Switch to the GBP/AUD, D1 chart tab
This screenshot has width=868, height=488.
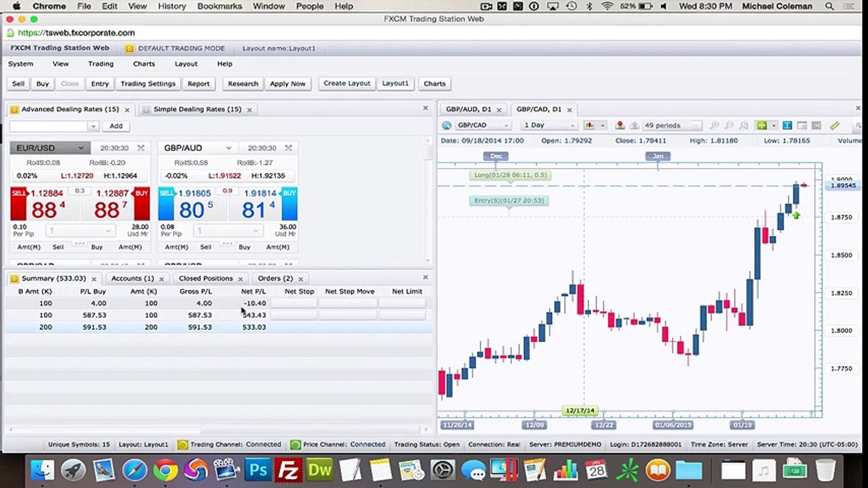468,109
